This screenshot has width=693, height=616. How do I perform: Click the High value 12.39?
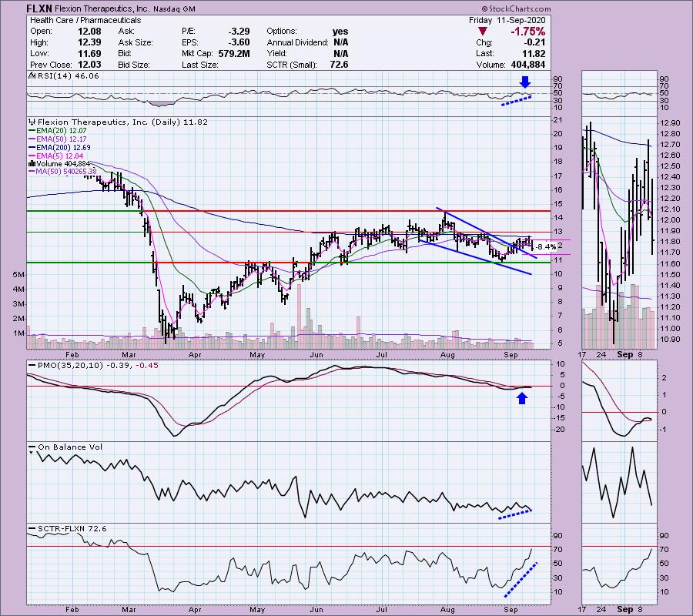pyautogui.click(x=90, y=42)
